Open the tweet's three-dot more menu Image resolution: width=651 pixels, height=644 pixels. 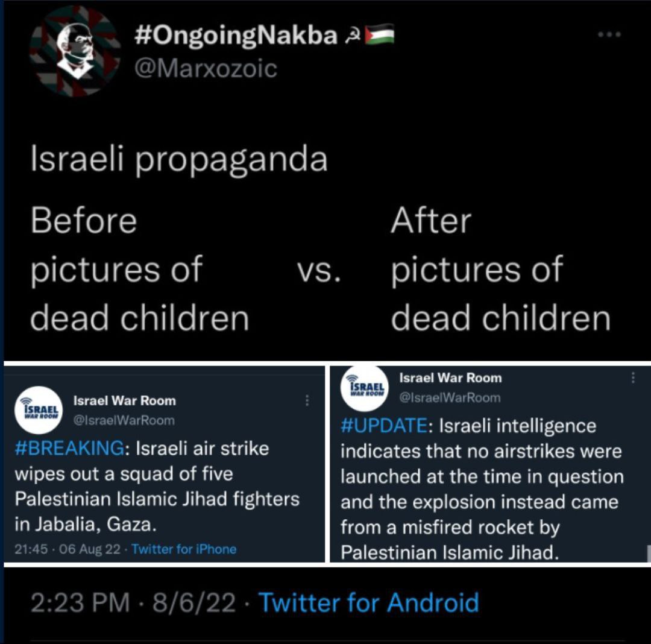pyautogui.click(x=609, y=35)
